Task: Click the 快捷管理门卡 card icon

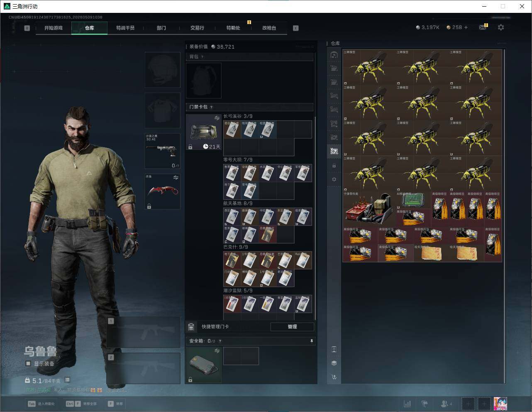Action: coord(191,326)
